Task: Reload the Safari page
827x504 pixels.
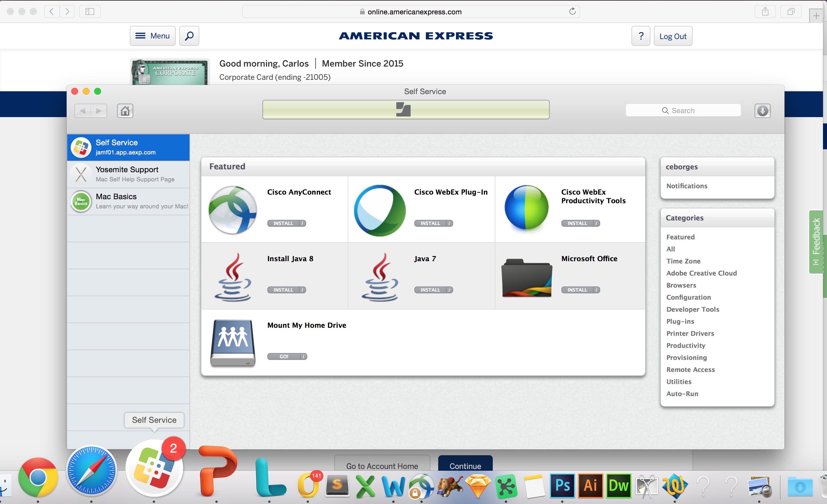Action: [x=572, y=11]
